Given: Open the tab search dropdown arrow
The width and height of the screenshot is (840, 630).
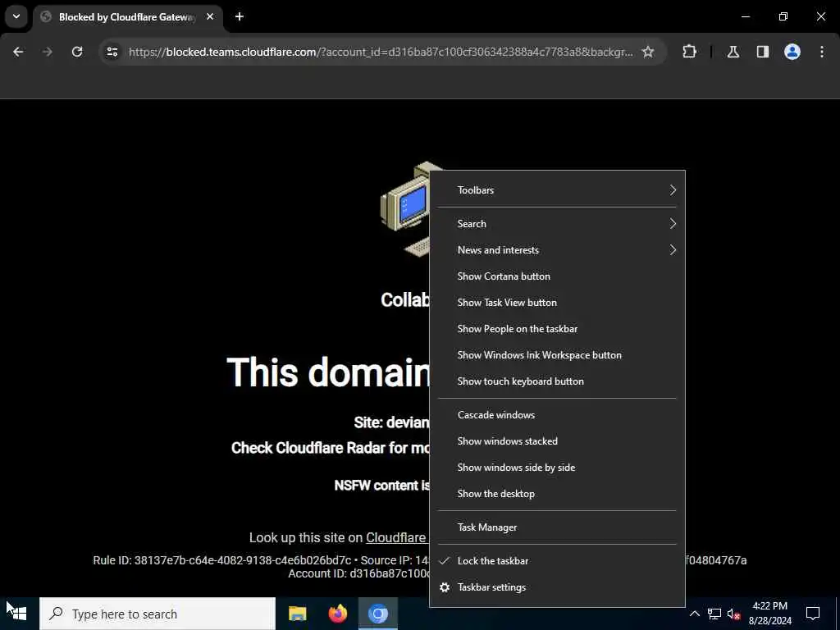Looking at the screenshot, I should click(x=16, y=16).
